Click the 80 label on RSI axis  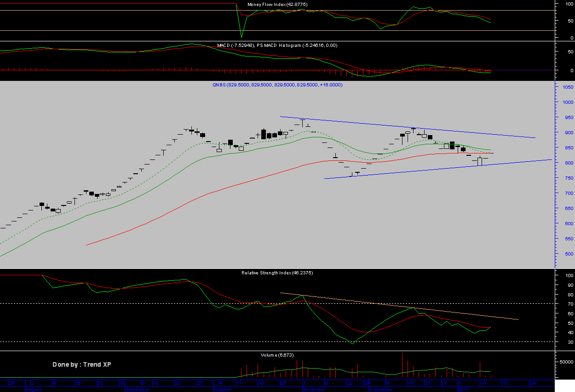click(x=569, y=295)
